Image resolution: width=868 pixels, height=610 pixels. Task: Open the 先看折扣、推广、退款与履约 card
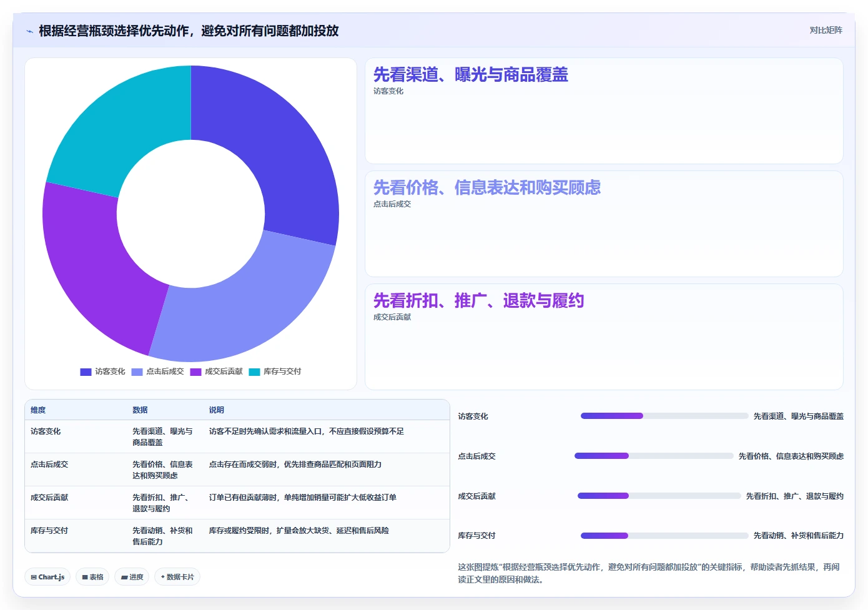click(x=604, y=337)
